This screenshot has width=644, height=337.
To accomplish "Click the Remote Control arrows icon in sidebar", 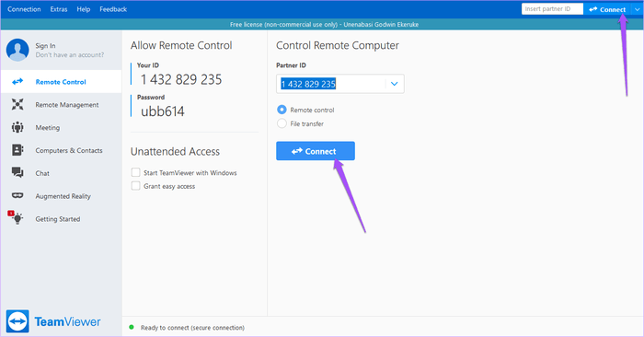I will point(17,82).
